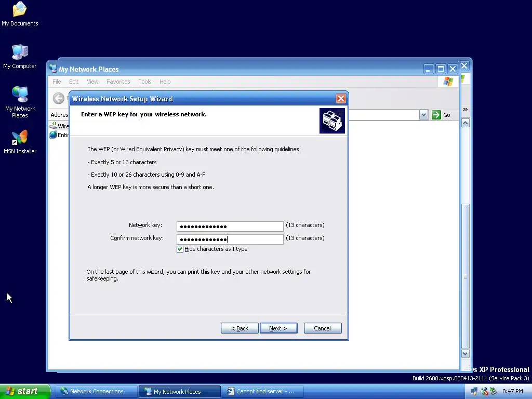Click the Windows flag logo in My Network Places
532x399 pixels.
tap(448, 82)
